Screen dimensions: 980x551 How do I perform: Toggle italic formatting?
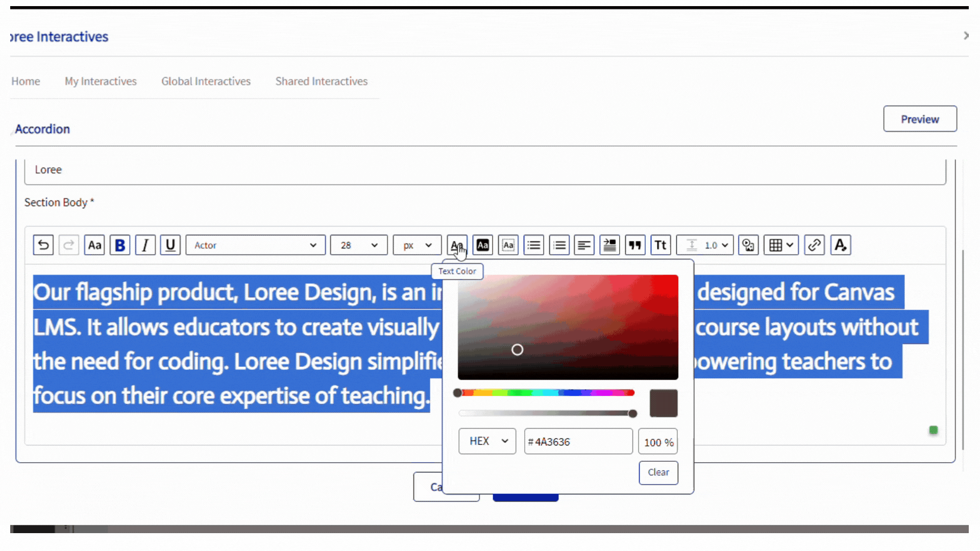(x=145, y=245)
